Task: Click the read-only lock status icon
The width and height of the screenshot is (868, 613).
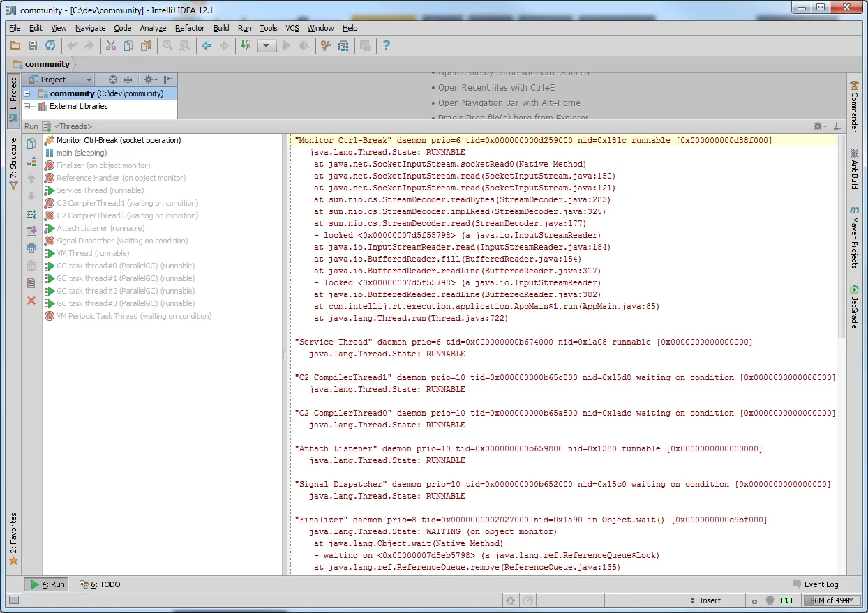Action: 754,600
